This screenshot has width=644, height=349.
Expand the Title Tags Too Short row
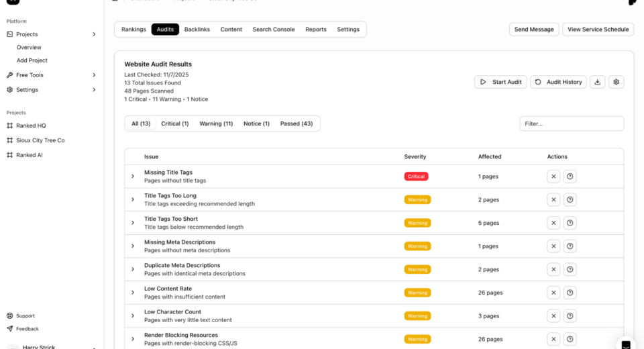click(x=133, y=223)
